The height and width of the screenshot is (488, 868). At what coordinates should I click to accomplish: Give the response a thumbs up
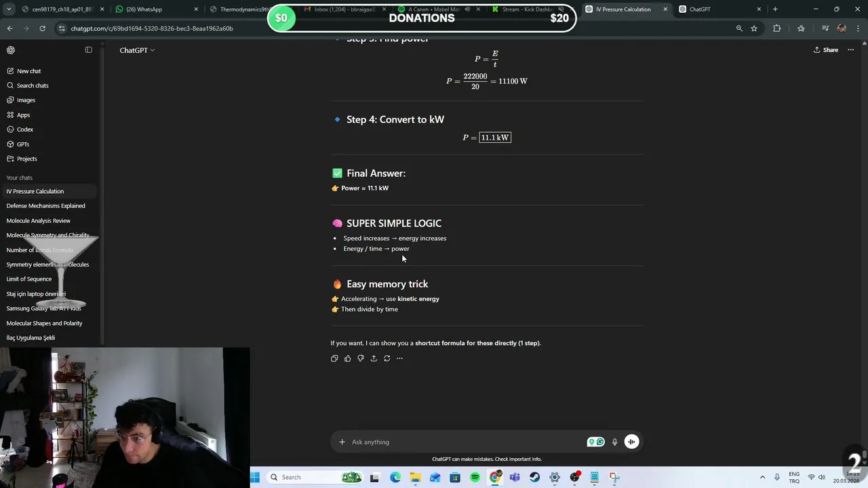click(347, 359)
